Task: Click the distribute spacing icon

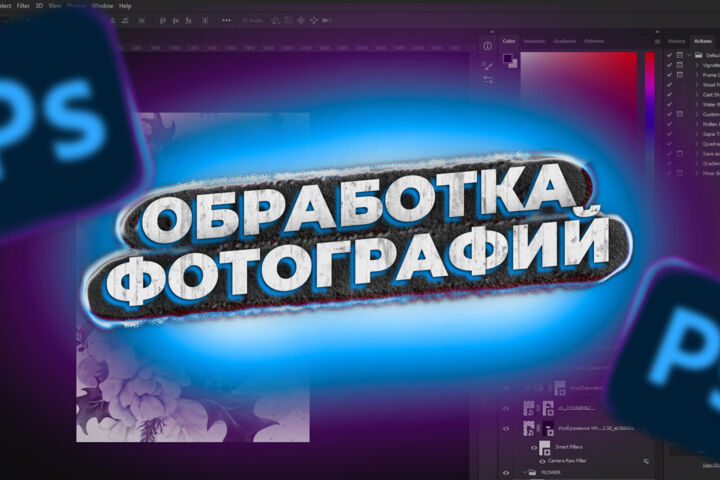Action: pos(205,21)
